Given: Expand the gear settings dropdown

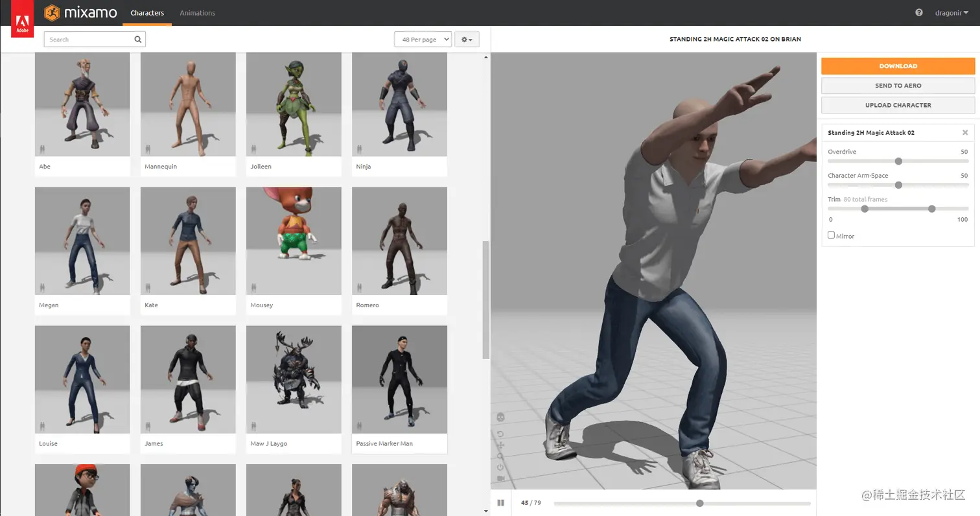Looking at the screenshot, I should click(467, 40).
